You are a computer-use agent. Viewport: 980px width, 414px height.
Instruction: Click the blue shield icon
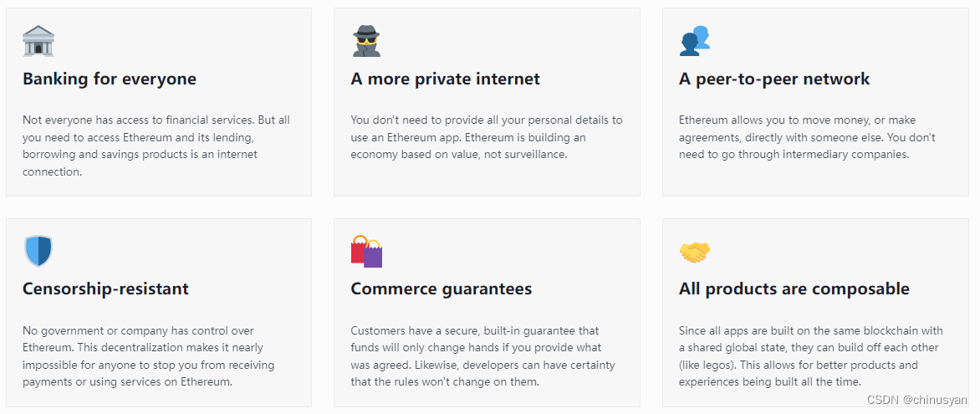tap(38, 251)
